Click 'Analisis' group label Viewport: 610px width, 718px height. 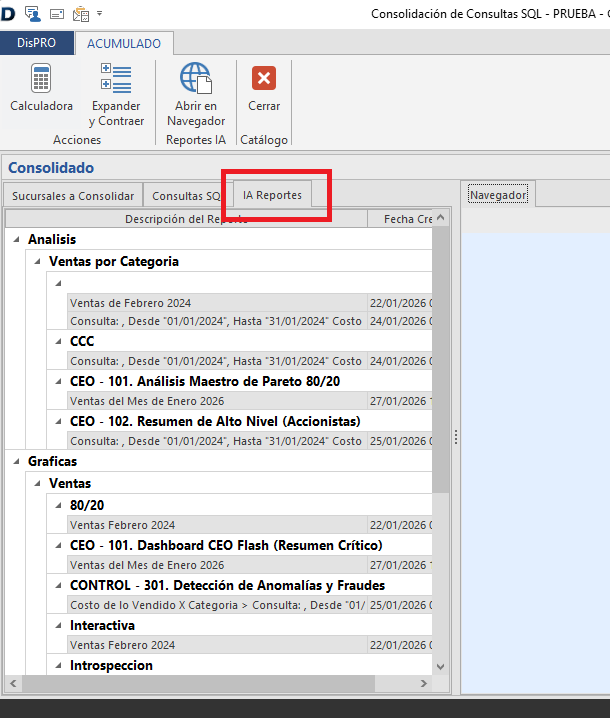pos(52,239)
